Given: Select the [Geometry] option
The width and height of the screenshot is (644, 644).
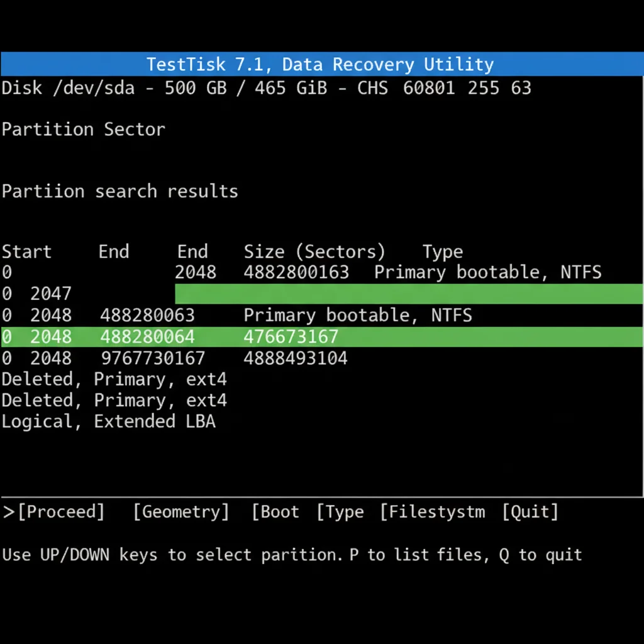Looking at the screenshot, I should coord(181,512).
